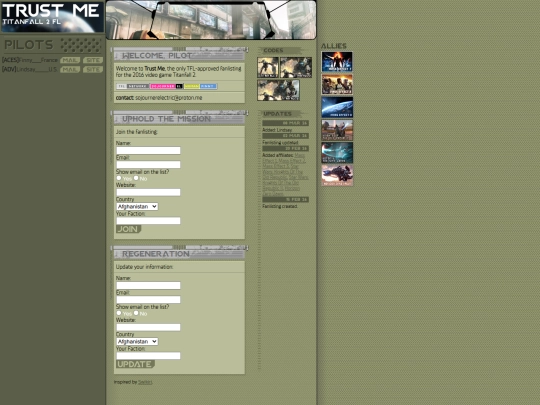Click the 'Fanlisting updated' update text
Screen dimensions: 540x405
[x=280, y=143]
